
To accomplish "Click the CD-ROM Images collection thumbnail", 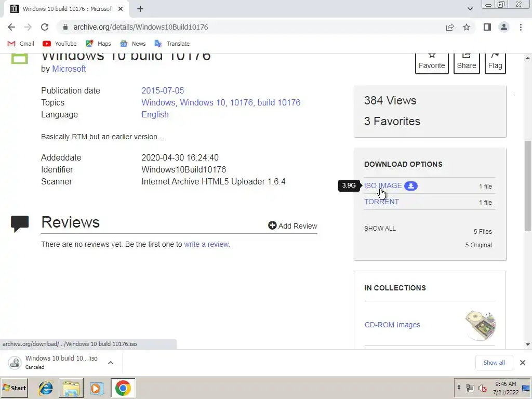I will tap(481, 325).
